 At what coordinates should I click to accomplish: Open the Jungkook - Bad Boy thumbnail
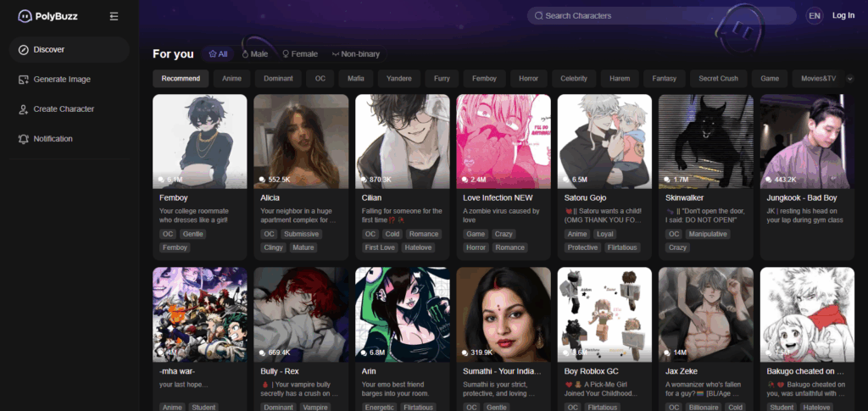807,142
